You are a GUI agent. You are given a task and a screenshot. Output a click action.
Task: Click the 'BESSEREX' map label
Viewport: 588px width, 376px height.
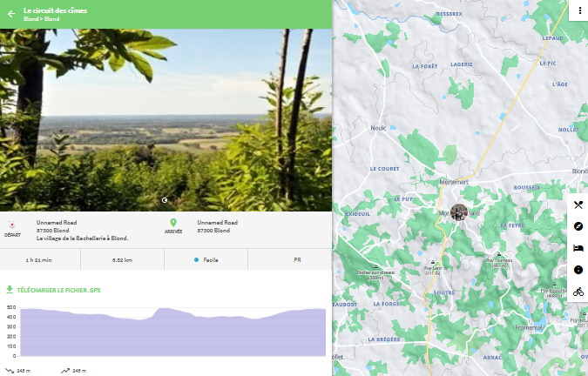pyautogui.click(x=449, y=14)
